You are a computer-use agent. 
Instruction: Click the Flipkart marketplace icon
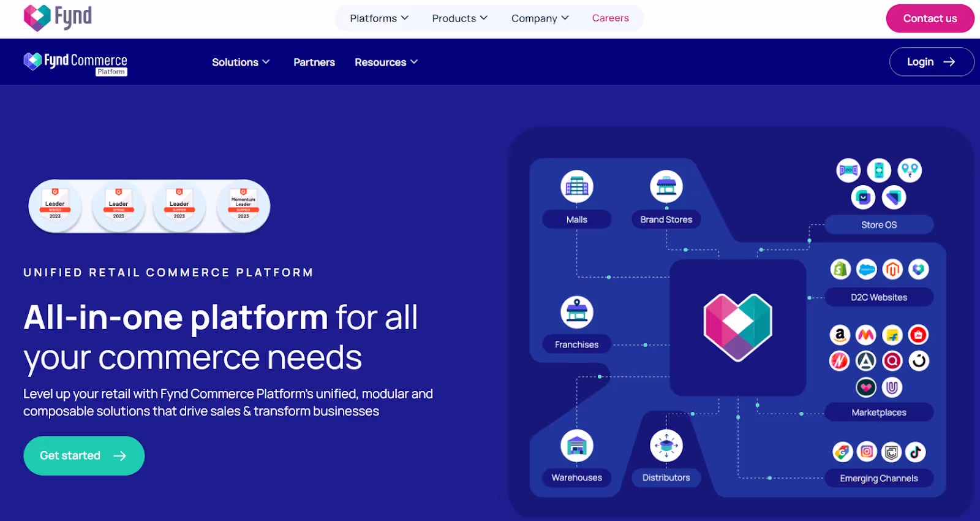point(892,335)
